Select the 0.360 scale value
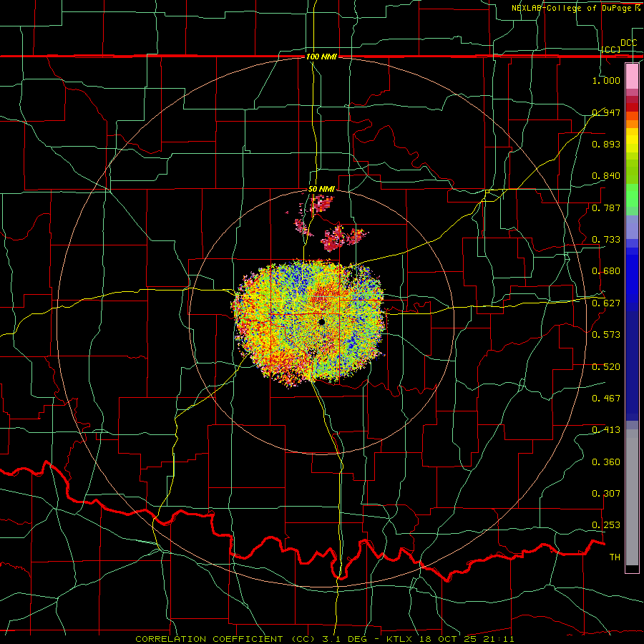The image size is (644, 644). pos(606,462)
